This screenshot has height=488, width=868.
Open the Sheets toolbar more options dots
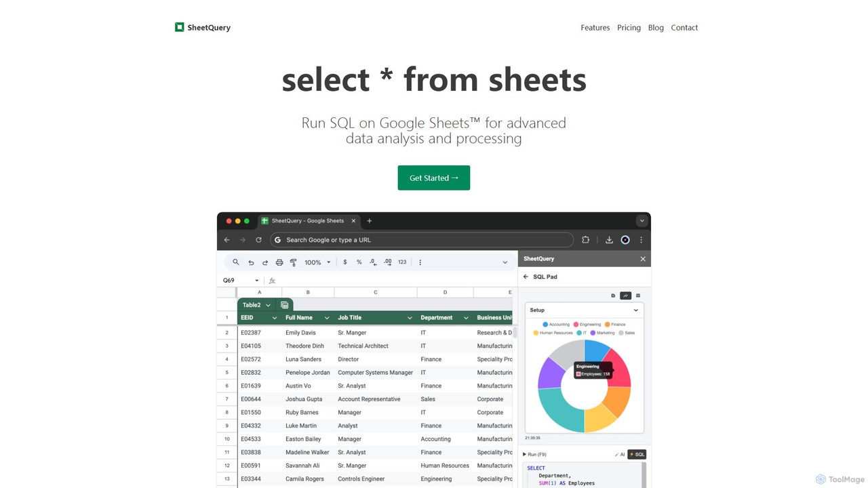tap(420, 262)
